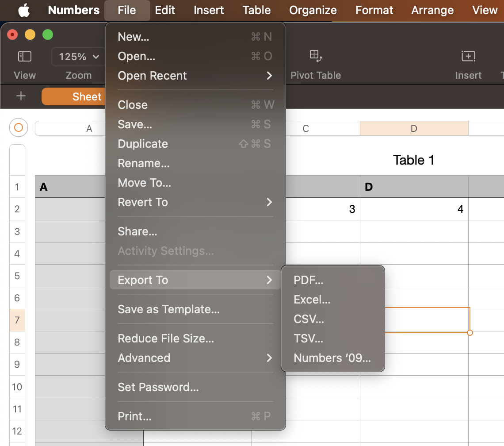This screenshot has height=446, width=504.
Task: Open the Format menu
Action: coord(374,10)
